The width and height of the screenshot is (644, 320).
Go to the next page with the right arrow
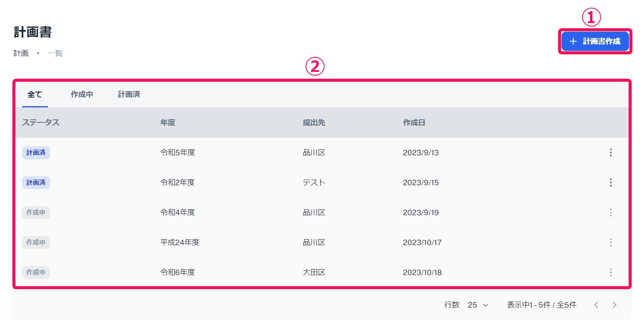pos(615,305)
